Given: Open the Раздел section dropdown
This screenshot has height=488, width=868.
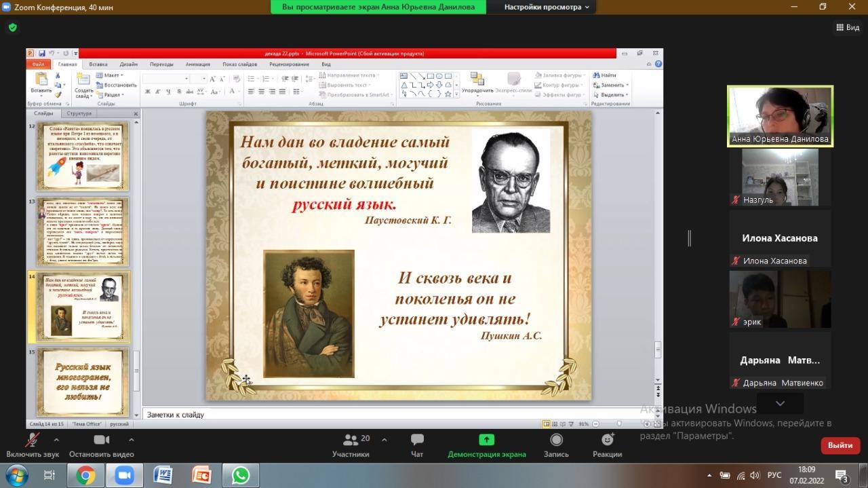Looking at the screenshot, I should pyautogui.click(x=110, y=95).
